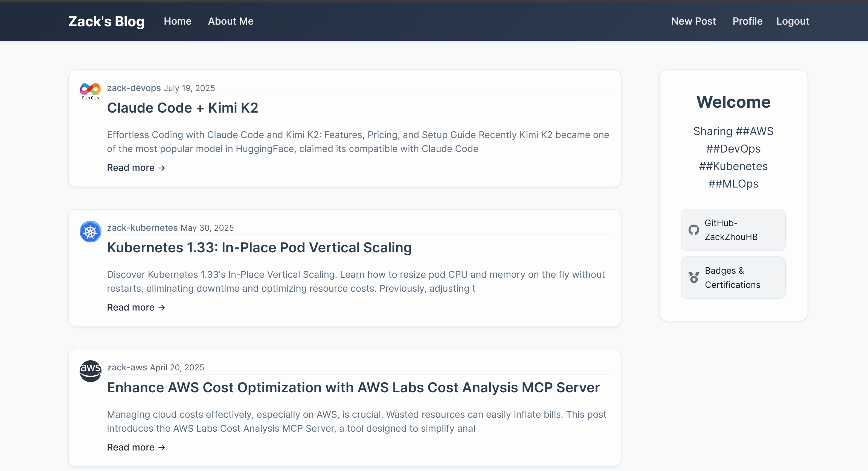Click author name zack-aws
This screenshot has width=868, height=471.
coord(127,367)
